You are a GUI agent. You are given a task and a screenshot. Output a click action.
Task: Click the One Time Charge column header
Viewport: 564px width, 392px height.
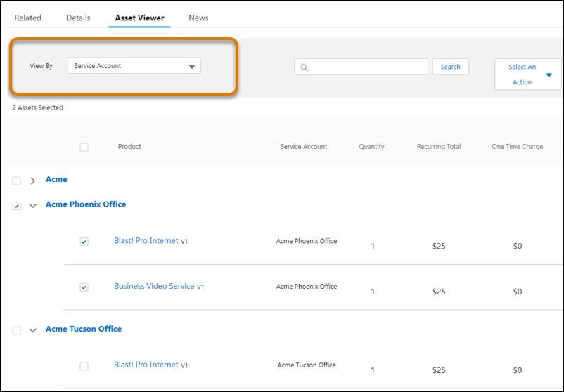518,147
